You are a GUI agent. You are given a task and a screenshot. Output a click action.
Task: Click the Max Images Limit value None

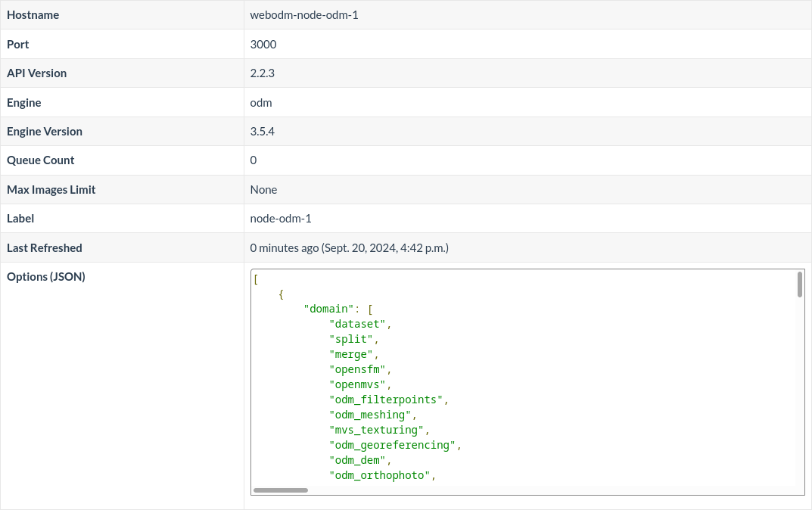[x=263, y=189]
